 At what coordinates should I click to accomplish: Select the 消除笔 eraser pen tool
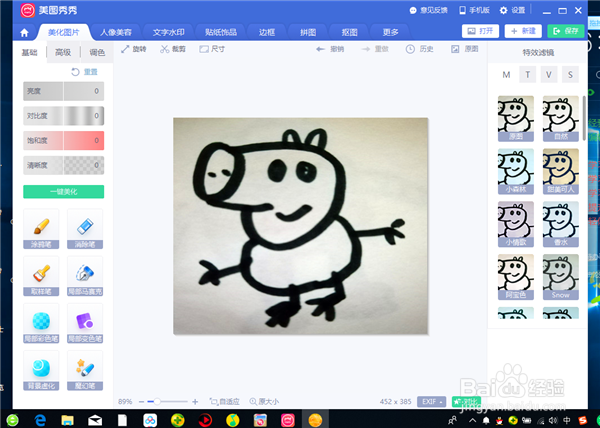[85, 229]
